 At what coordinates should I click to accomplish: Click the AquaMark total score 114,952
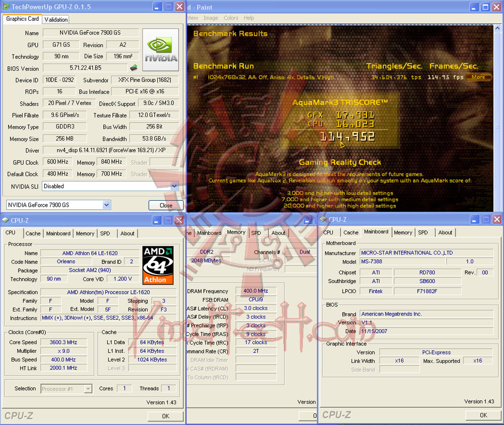click(x=347, y=137)
